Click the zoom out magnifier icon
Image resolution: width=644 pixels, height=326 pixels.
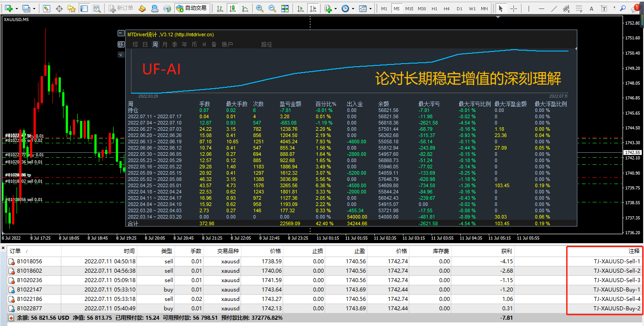(272, 9)
